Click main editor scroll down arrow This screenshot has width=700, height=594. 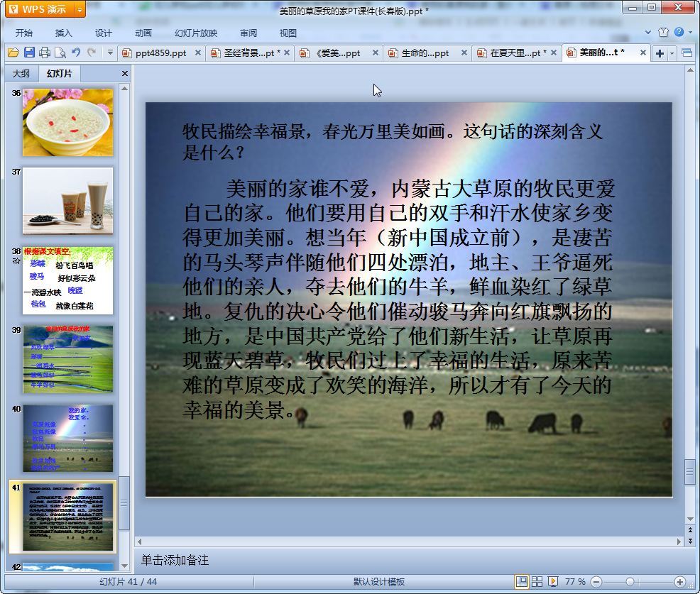coord(690,519)
